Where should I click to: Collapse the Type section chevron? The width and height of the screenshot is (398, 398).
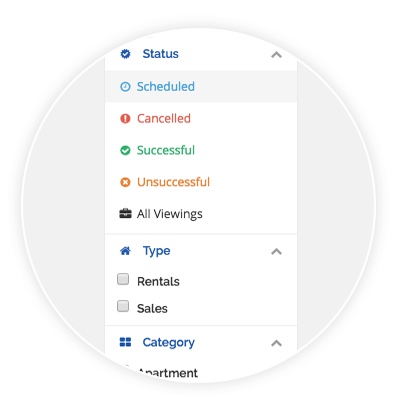click(276, 252)
